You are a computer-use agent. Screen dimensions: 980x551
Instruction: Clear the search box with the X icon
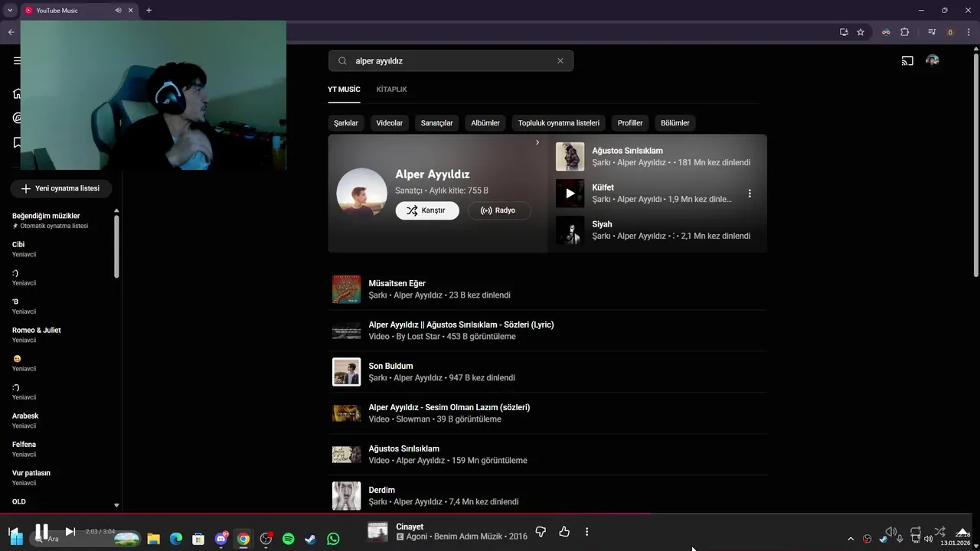(560, 61)
